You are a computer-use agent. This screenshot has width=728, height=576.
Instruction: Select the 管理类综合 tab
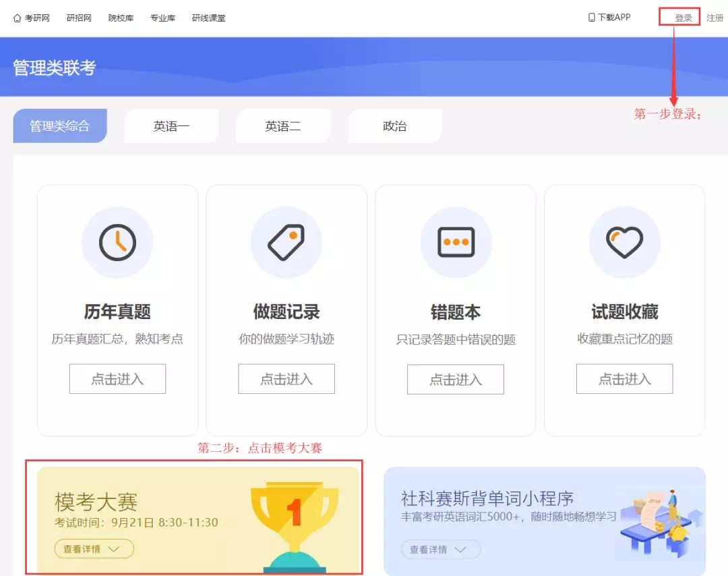[59, 126]
